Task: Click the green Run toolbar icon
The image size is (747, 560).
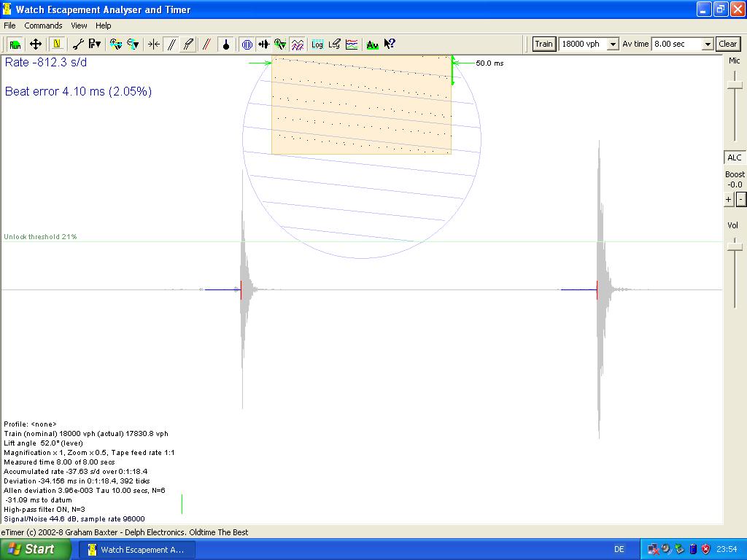Action: pyautogui.click(x=15, y=44)
